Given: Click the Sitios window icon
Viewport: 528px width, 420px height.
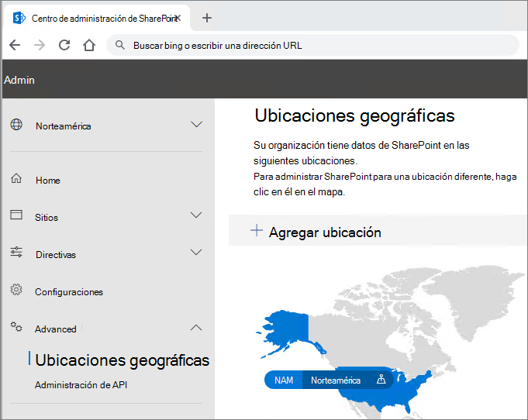Looking at the screenshot, I should coord(16,215).
